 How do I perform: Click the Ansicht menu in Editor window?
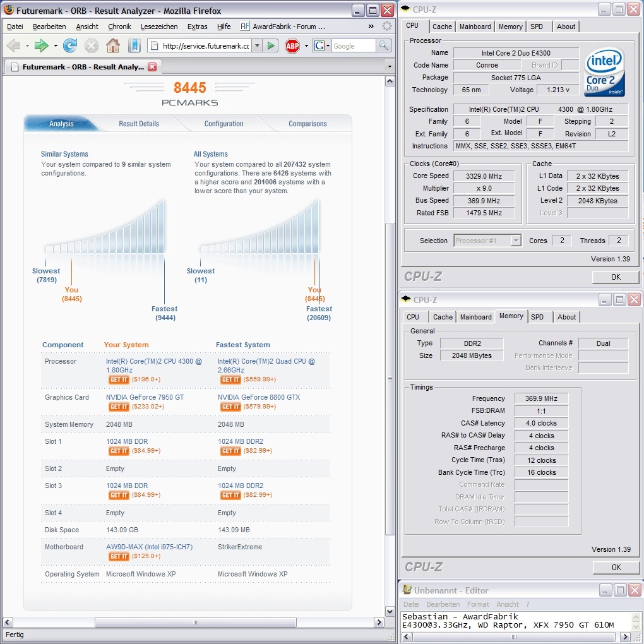click(507, 604)
